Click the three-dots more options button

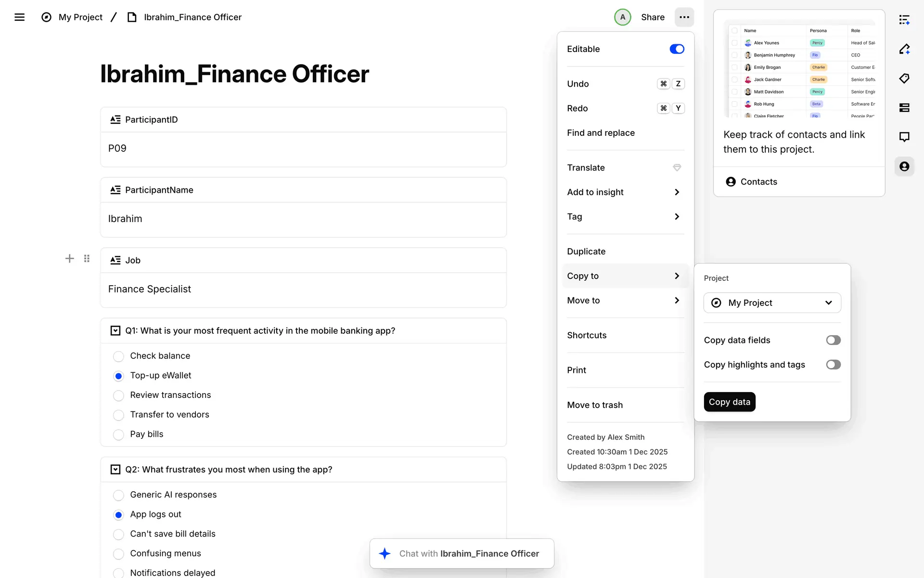coord(684,17)
